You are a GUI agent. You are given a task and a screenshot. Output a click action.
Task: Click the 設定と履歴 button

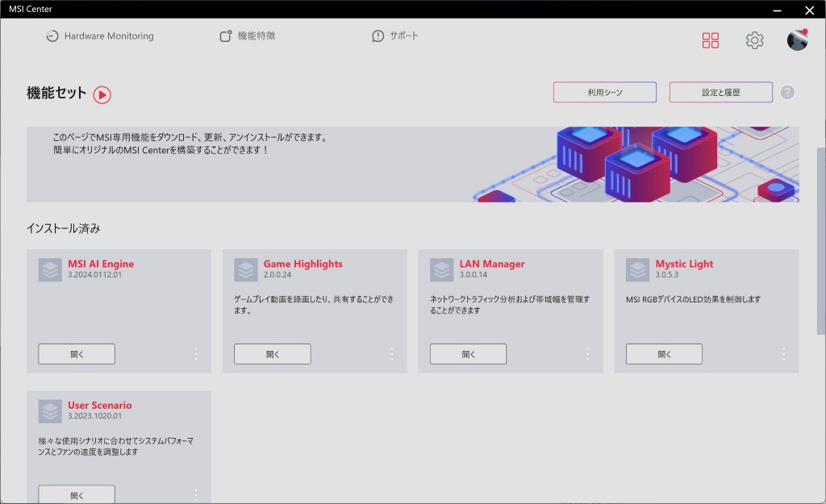(720, 93)
